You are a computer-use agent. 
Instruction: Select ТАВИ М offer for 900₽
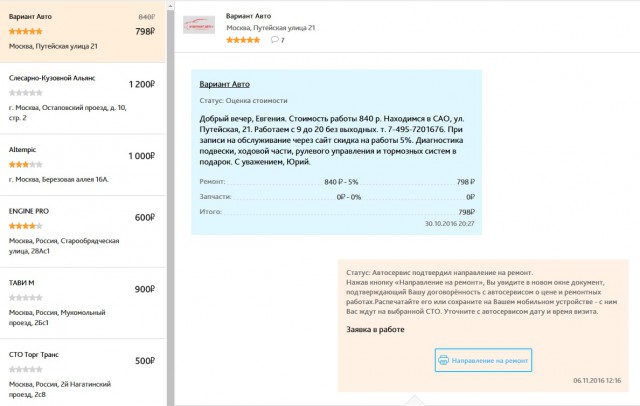(x=83, y=303)
